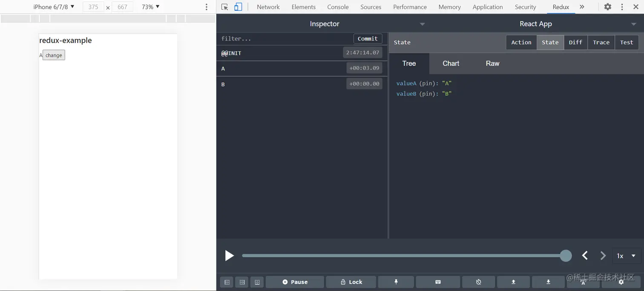Select action B in the list
The width and height of the screenshot is (644, 291).
302,84
